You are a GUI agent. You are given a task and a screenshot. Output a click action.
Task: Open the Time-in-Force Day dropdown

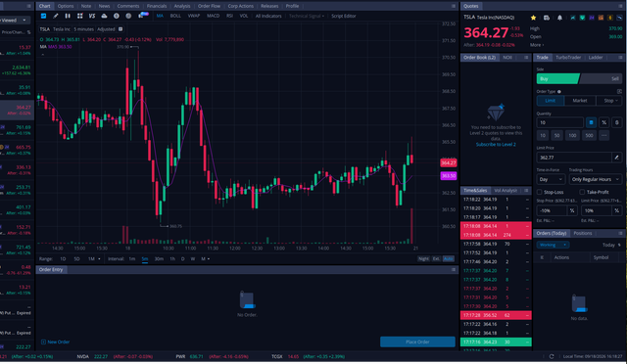coord(551,179)
